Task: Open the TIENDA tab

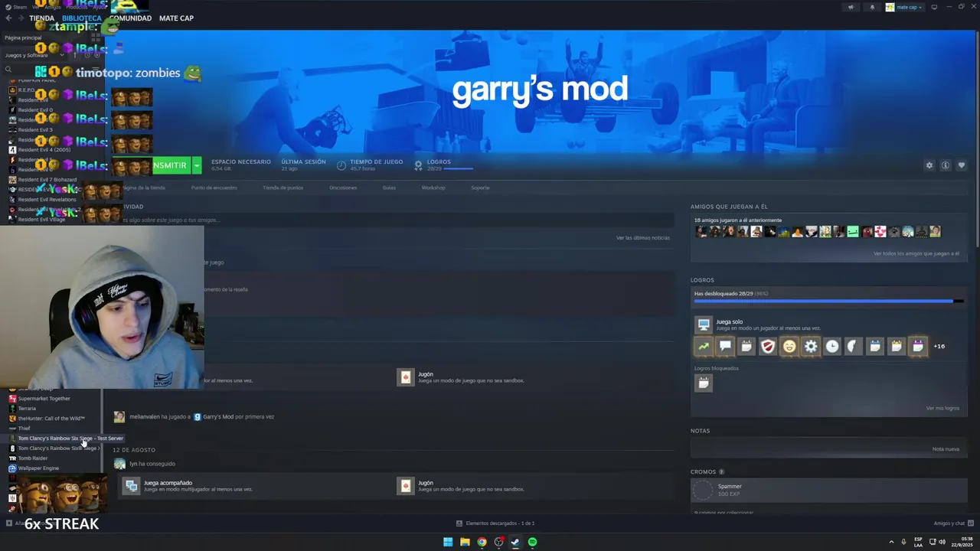Action: click(x=42, y=18)
